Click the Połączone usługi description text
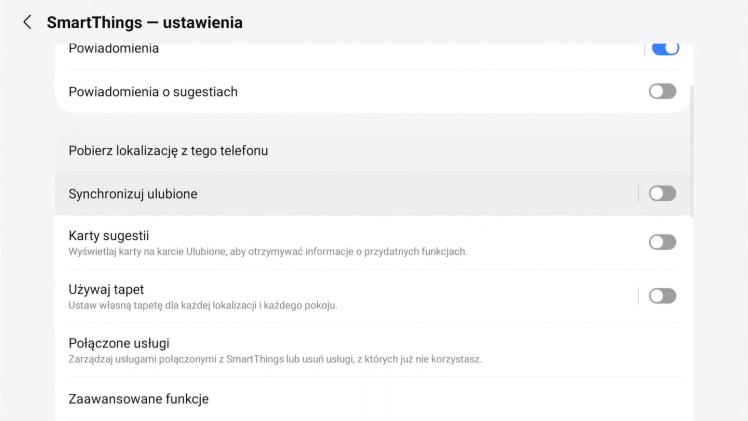Viewport: 748px width, 421px height. [x=275, y=359]
